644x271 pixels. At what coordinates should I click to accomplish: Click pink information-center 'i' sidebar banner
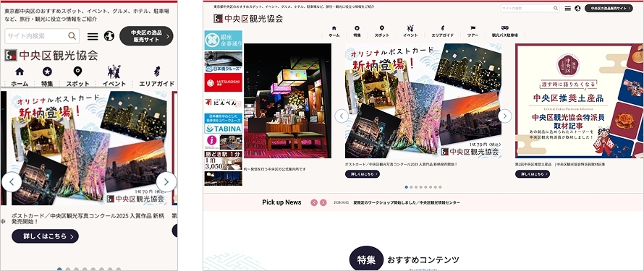(x=223, y=142)
